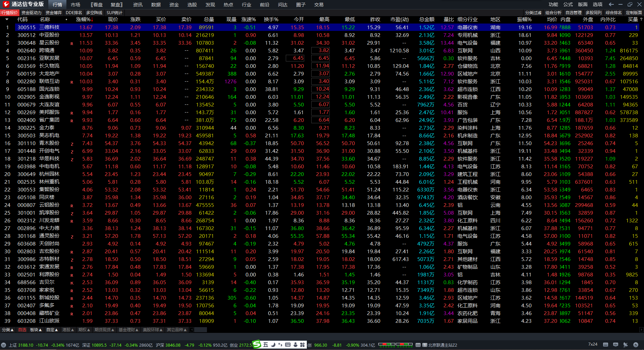Image resolution: width=644 pixels, height=350 pixels.
Task: Sort by the 换手% column header
Action: (271, 19)
